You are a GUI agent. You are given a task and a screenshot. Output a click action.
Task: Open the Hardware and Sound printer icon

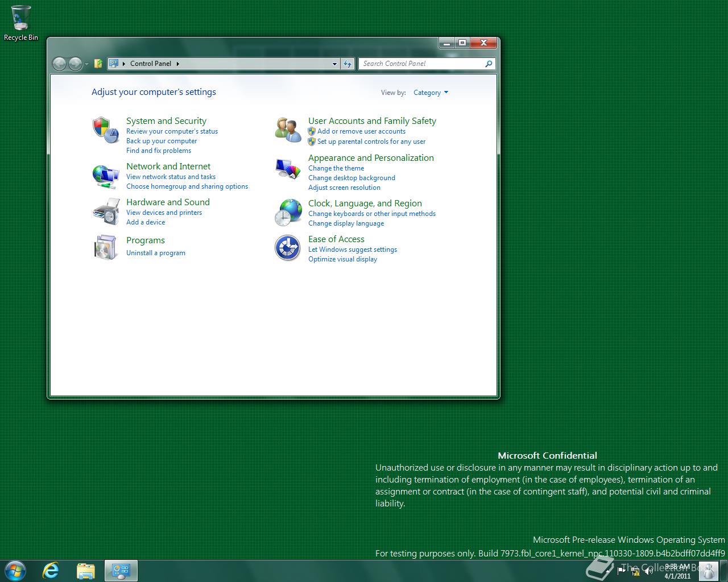point(105,211)
